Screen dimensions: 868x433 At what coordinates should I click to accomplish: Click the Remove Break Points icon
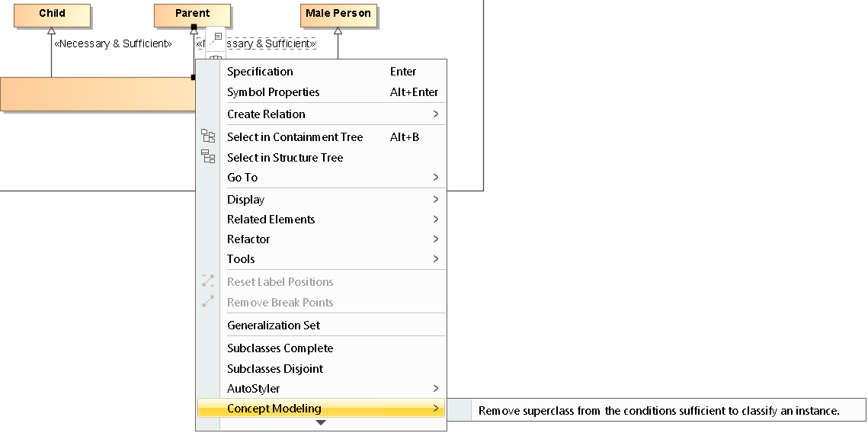[208, 302]
